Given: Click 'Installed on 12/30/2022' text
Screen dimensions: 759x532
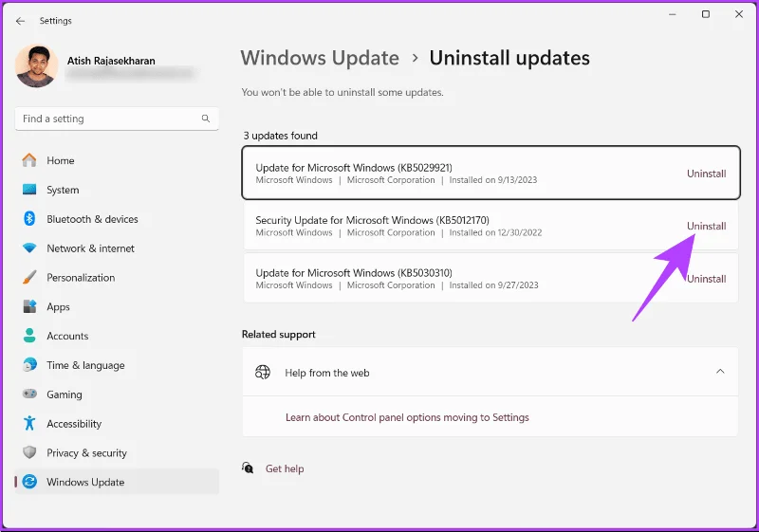Looking at the screenshot, I should point(495,232).
